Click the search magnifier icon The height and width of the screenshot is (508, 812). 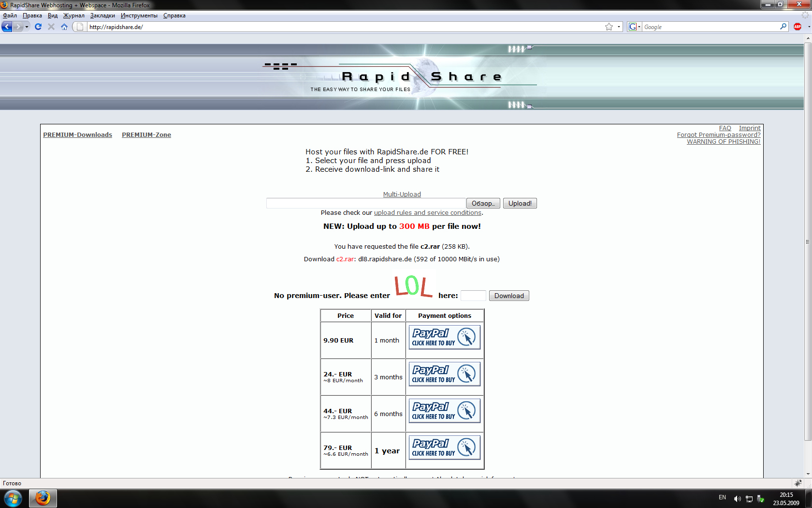783,27
